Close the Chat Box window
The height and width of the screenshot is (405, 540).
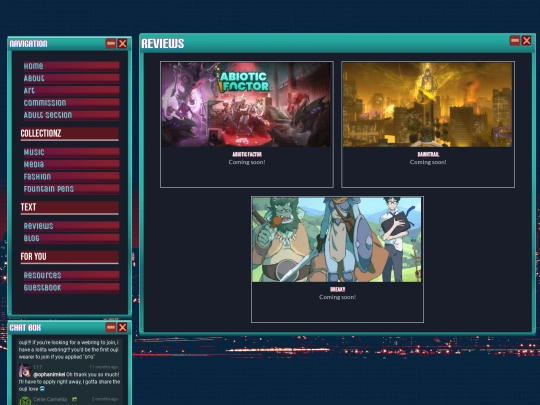coord(123,327)
